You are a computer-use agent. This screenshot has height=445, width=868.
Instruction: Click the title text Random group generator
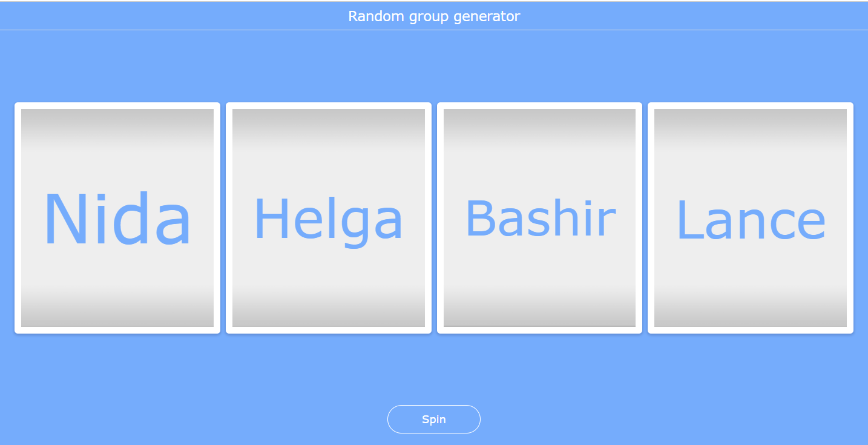[x=433, y=16]
